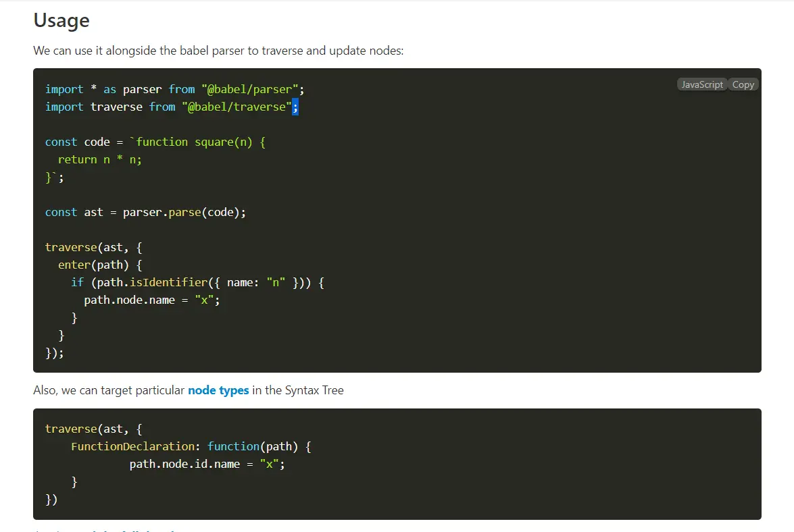794x532 pixels.
Task: Click the "FunctionDeclaration" key in second block
Action: coord(132,446)
